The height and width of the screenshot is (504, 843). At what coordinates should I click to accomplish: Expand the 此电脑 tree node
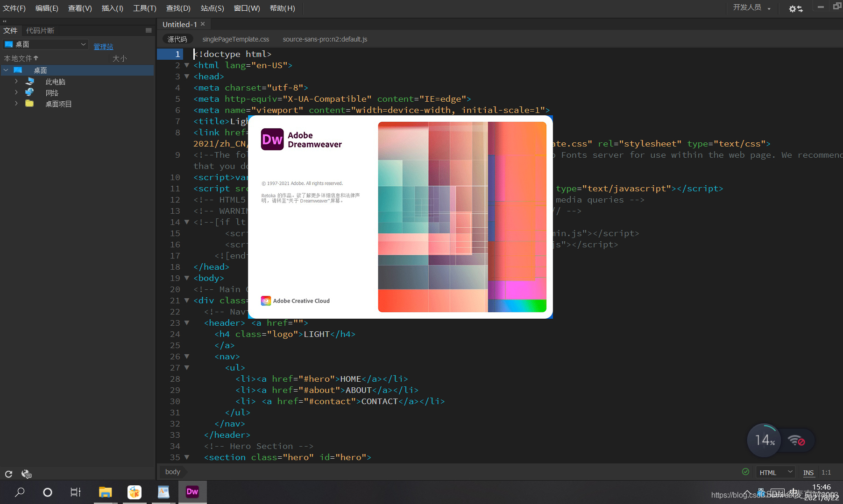[x=16, y=81]
